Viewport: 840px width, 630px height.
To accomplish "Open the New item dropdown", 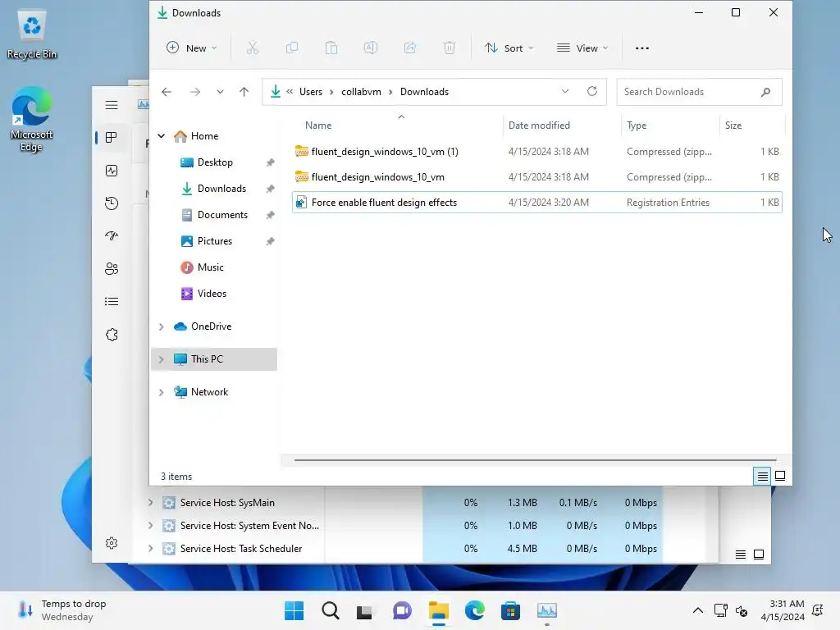I will click(x=192, y=48).
